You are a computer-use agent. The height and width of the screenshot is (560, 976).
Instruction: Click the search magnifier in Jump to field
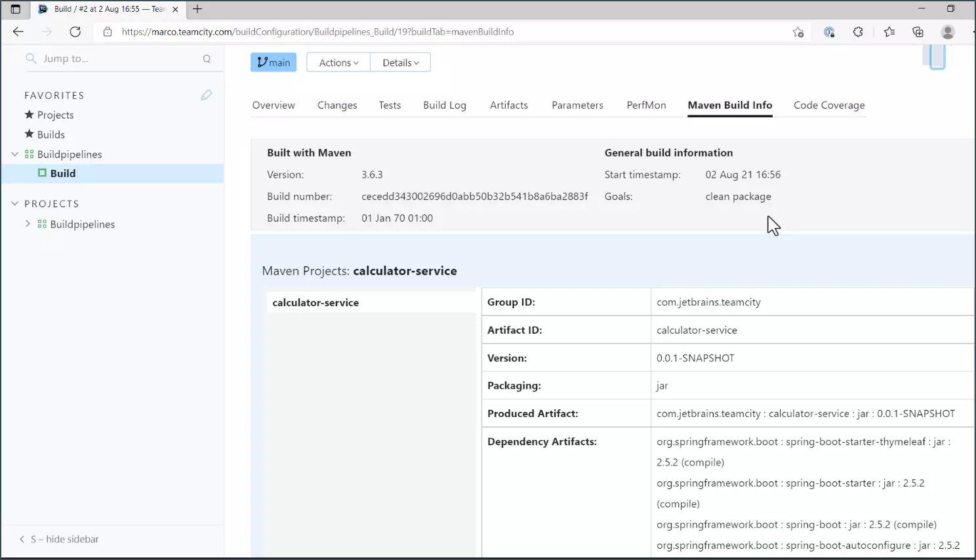[207, 58]
